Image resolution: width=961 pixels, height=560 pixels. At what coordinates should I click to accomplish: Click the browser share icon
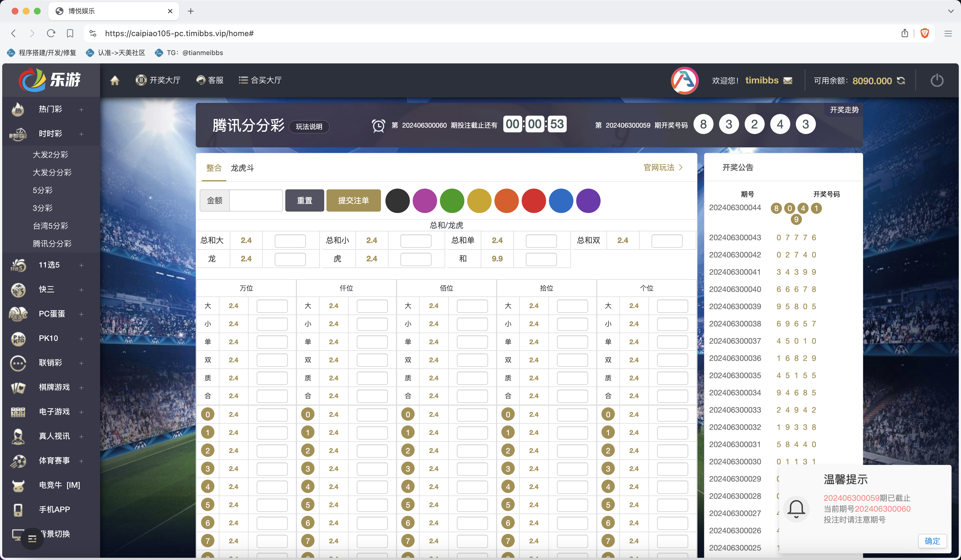[905, 33]
